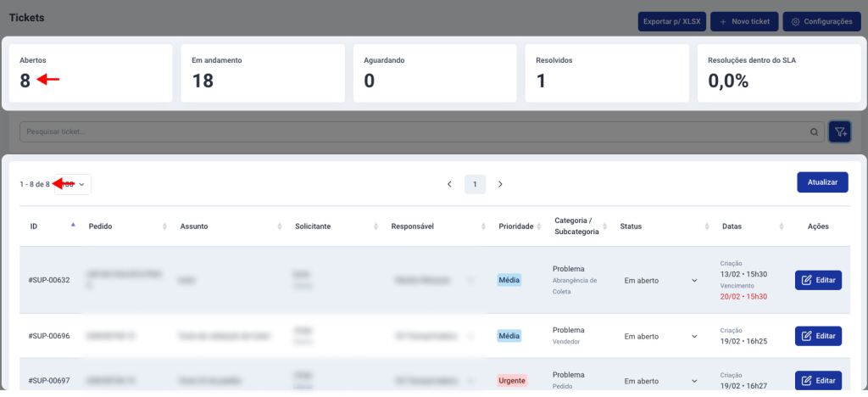This screenshot has width=868, height=397.
Task: Sort by Prioridade column arrows
Action: (x=539, y=226)
